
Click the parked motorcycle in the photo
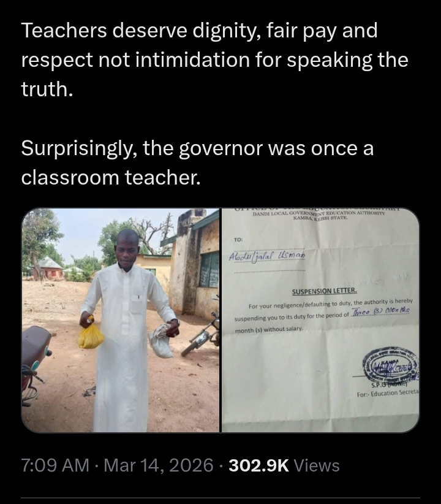coord(200,335)
